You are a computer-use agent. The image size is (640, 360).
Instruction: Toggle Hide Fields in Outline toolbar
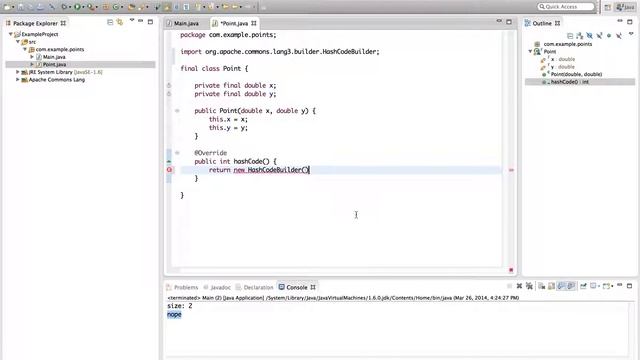tap(589, 36)
